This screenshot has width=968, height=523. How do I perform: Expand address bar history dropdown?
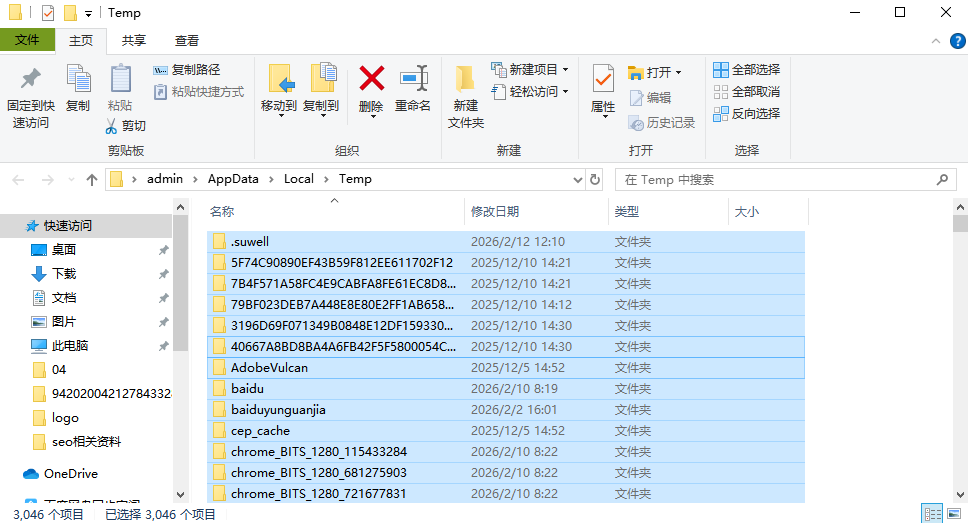[x=578, y=180]
